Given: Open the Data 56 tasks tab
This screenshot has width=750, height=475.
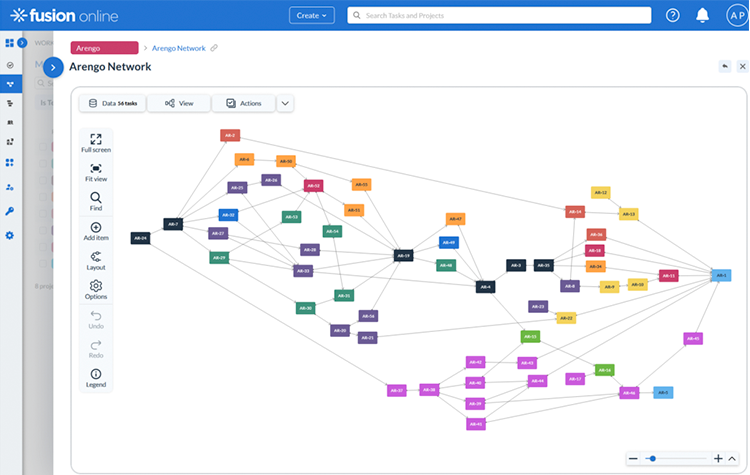Looking at the screenshot, I should (x=112, y=103).
